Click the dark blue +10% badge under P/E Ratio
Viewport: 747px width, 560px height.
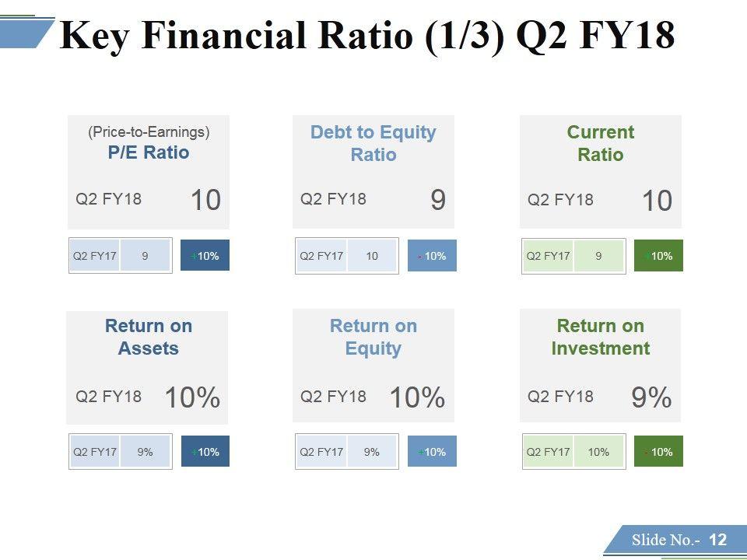click(x=205, y=256)
